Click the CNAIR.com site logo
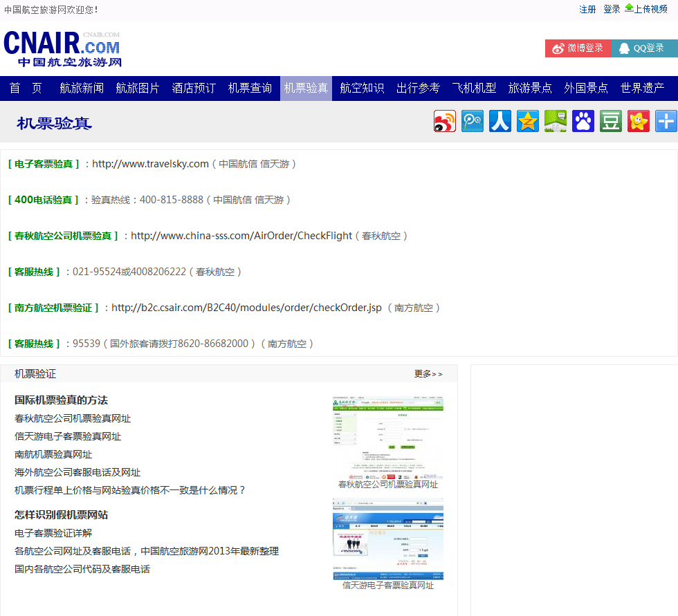The height and width of the screenshot is (616, 678). (x=63, y=49)
